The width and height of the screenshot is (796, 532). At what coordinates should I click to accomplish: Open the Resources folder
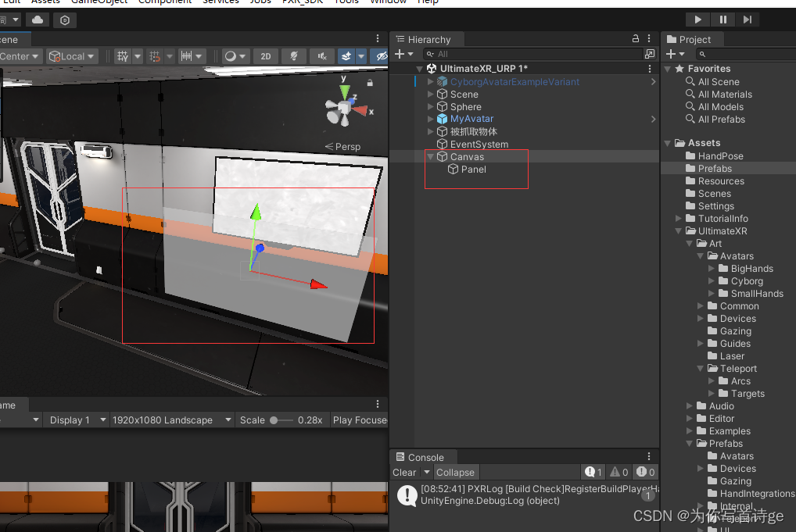[x=720, y=181]
